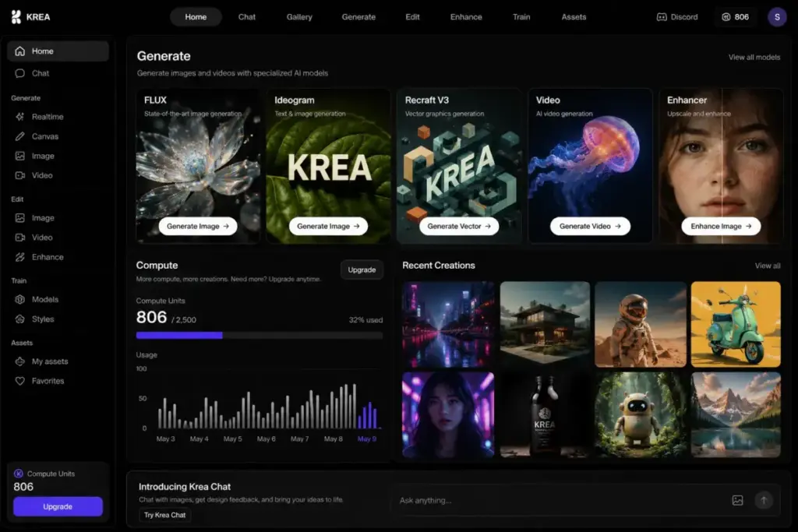The image size is (798, 532).
Task: Switch to the Train top tab
Action: [521, 17]
